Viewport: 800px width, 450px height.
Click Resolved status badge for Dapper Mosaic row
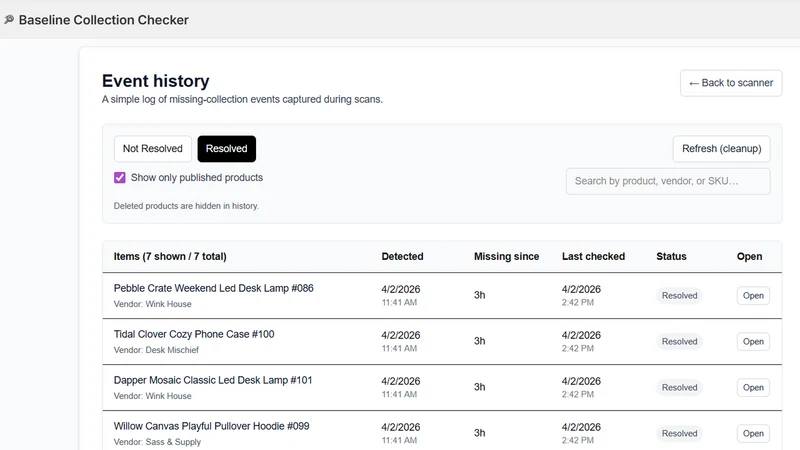(x=679, y=387)
